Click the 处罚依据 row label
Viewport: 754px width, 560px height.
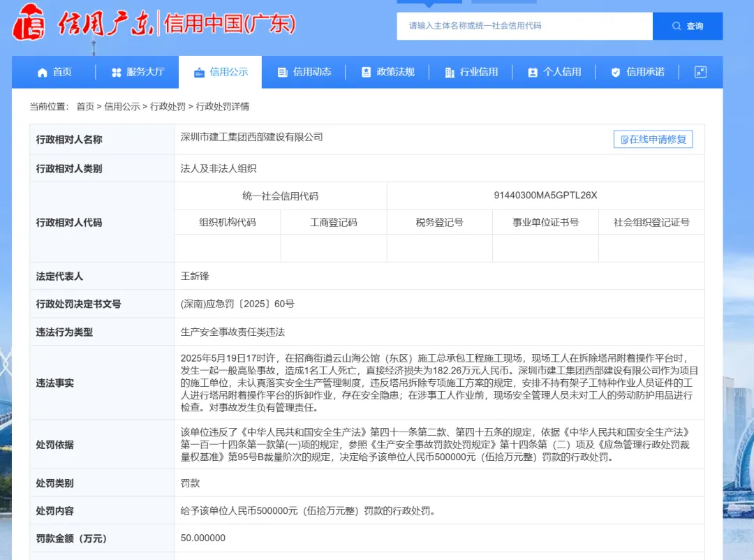click(55, 445)
